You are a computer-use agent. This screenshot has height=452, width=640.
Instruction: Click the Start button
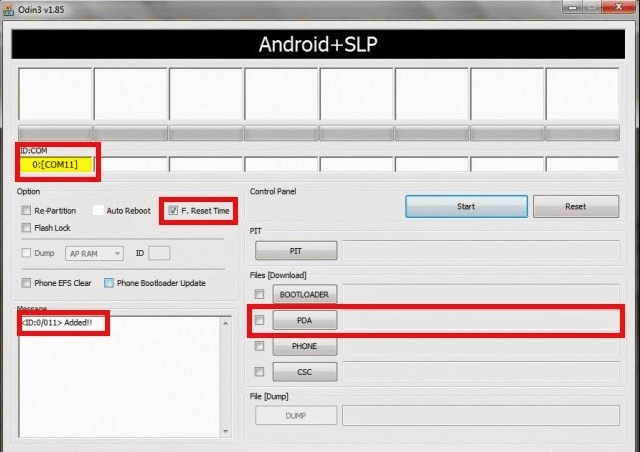point(466,206)
